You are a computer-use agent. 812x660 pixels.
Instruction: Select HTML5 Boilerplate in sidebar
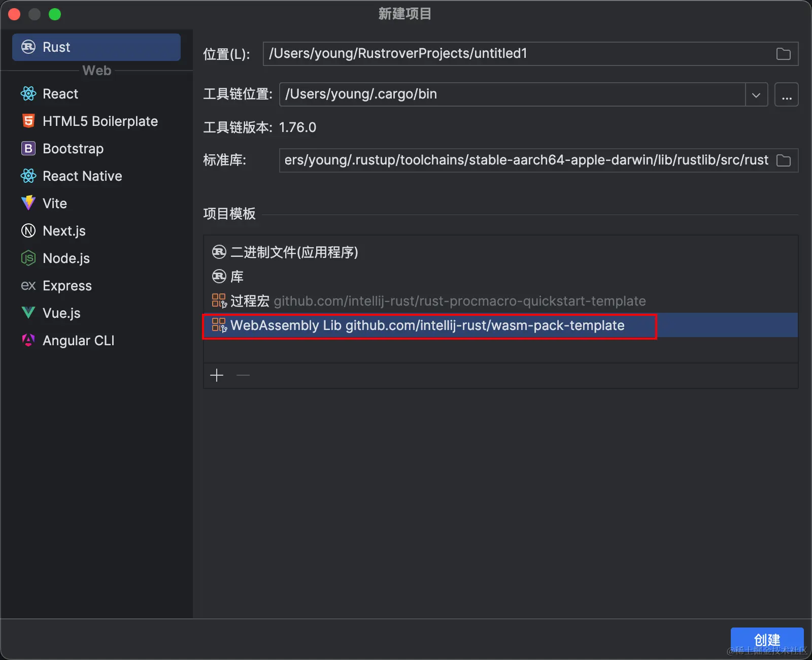(96, 121)
